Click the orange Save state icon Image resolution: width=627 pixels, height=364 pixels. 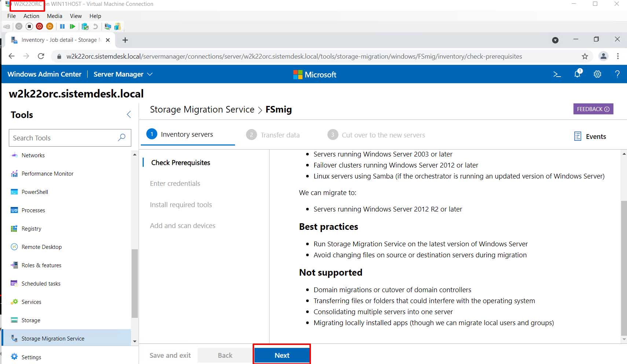50,26
